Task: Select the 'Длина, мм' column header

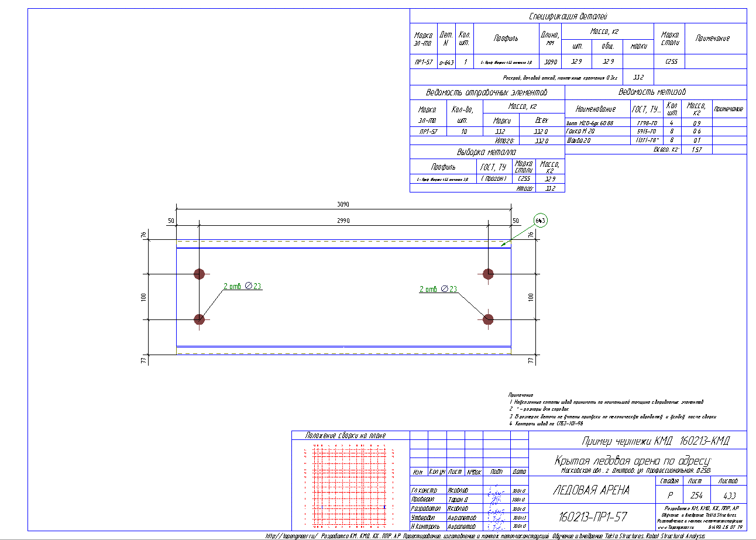Action: pyautogui.click(x=549, y=39)
